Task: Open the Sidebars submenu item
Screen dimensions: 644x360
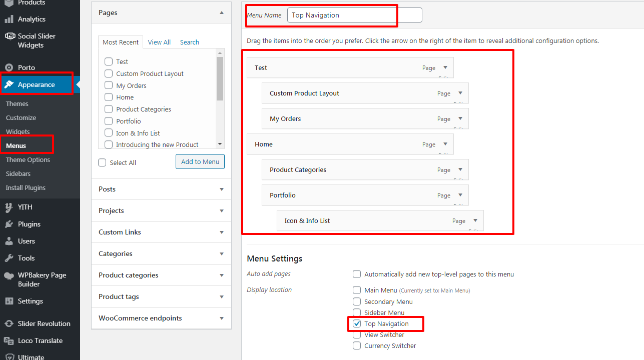Action: click(18, 173)
